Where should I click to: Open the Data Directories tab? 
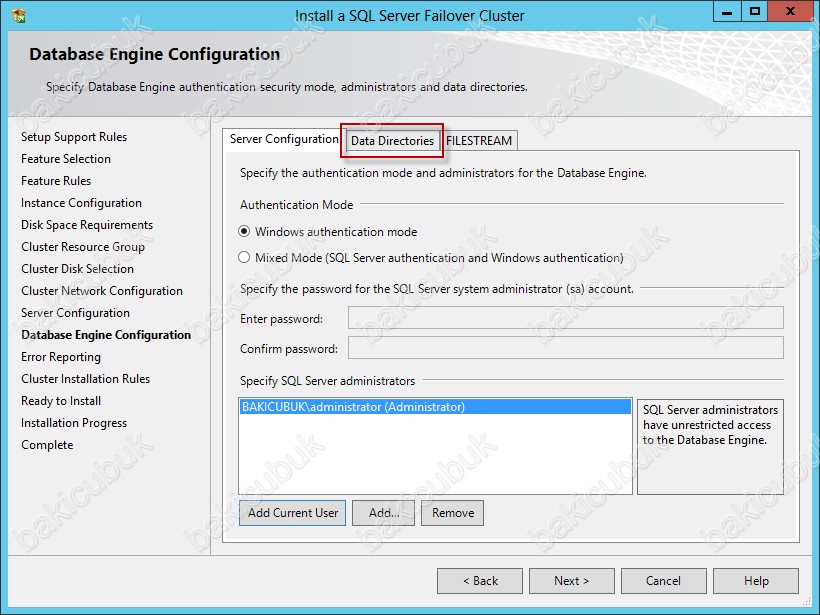tap(392, 141)
